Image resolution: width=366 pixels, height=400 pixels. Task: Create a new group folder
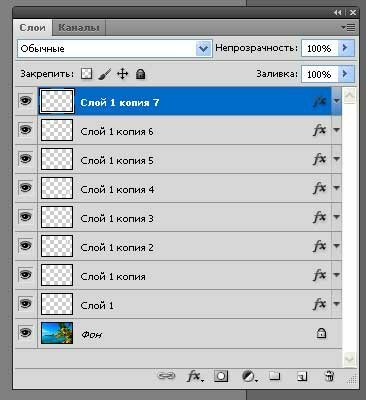[x=275, y=376]
